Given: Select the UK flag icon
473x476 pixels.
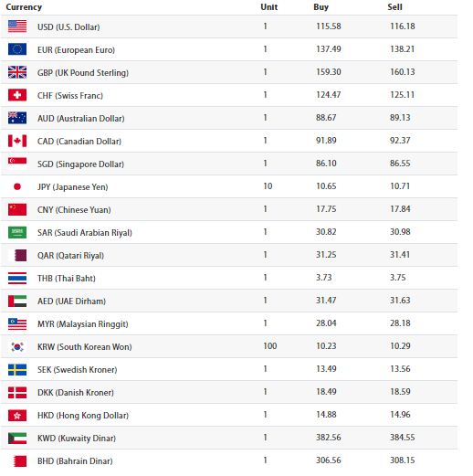Looking at the screenshot, I should [x=17, y=72].
